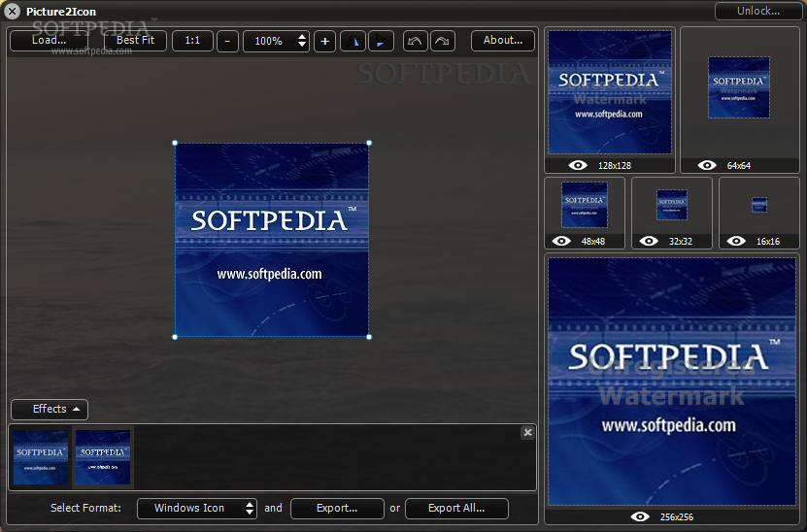Zoom in with the plus button
The image size is (807, 532).
coord(324,41)
